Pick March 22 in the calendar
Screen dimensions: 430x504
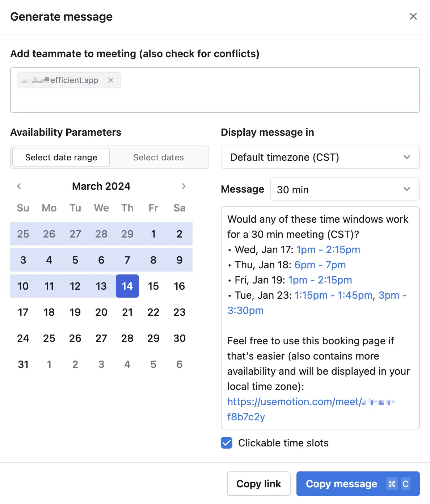click(x=153, y=312)
